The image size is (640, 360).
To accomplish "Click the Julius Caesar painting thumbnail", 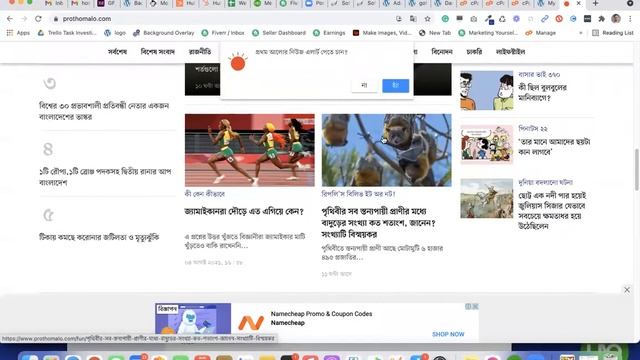I will pos(487,198).
